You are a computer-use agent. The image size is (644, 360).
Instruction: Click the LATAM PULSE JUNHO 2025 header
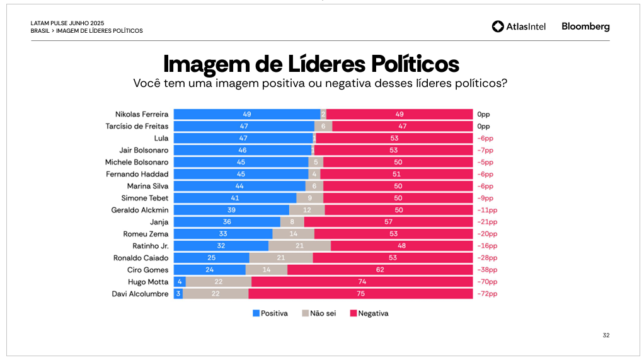click(67, 23)
